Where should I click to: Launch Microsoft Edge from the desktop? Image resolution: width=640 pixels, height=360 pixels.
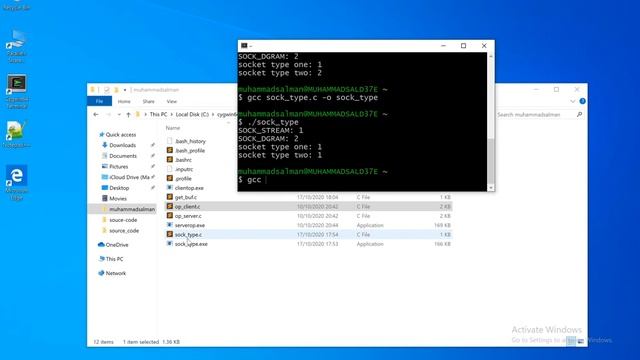[17, 182]
